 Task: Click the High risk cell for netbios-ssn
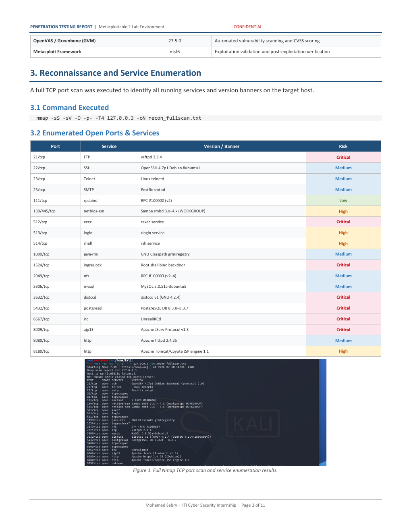click(x=343, y=211)
